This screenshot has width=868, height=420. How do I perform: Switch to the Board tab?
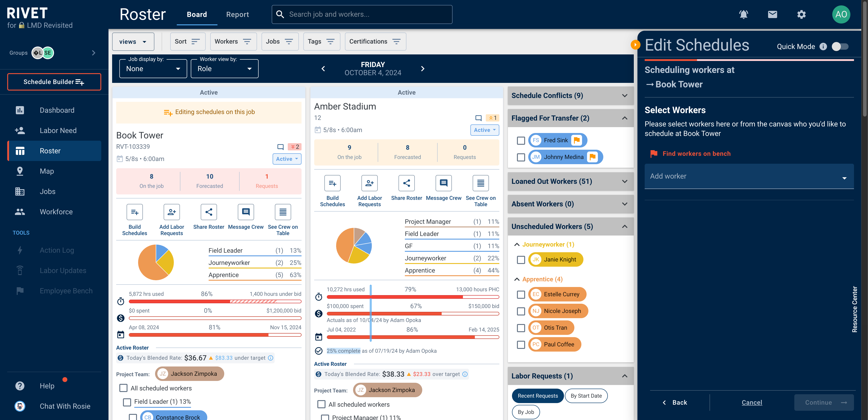(x=197, y=14)
